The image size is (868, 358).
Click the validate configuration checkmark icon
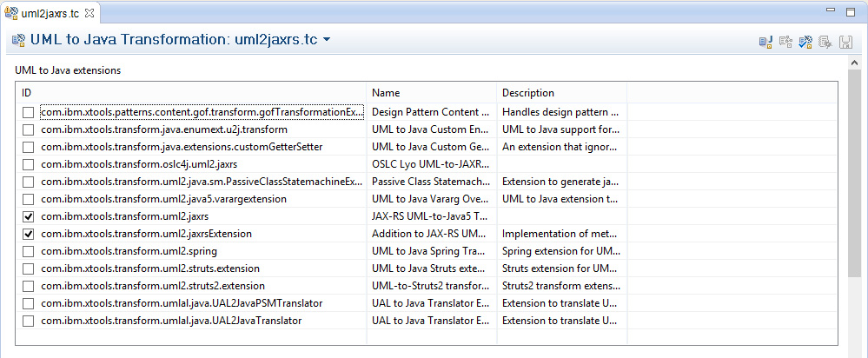point(805,42)
